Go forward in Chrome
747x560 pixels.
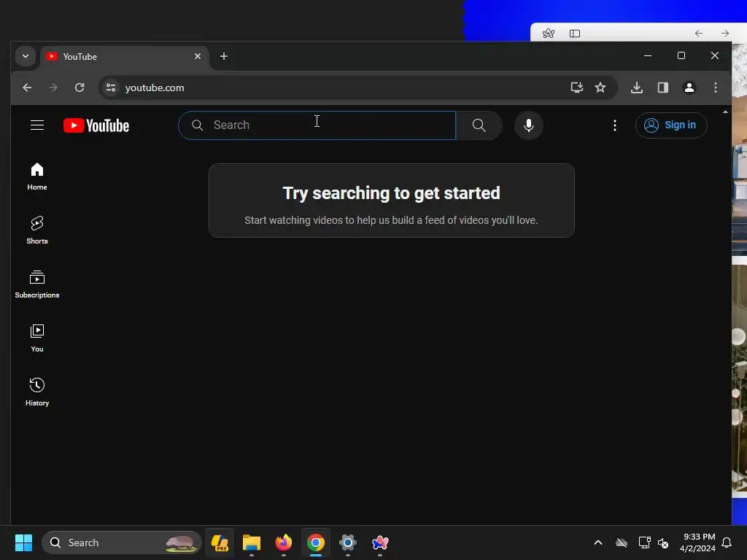coord(53,87)
